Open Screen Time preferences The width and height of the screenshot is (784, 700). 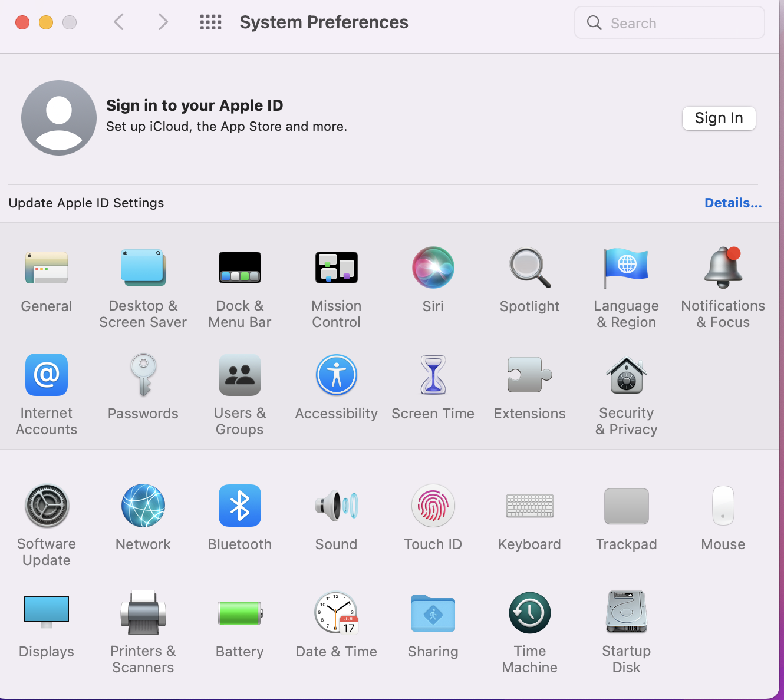pos(433,375)
